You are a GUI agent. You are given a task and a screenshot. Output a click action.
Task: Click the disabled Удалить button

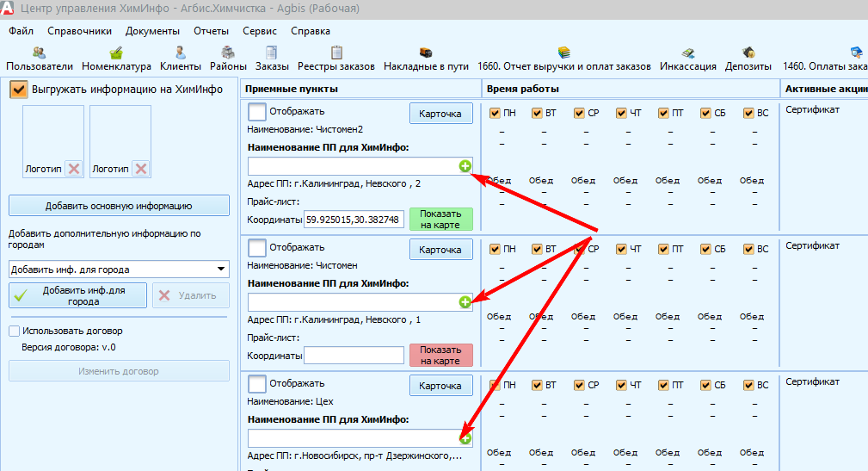191,295
